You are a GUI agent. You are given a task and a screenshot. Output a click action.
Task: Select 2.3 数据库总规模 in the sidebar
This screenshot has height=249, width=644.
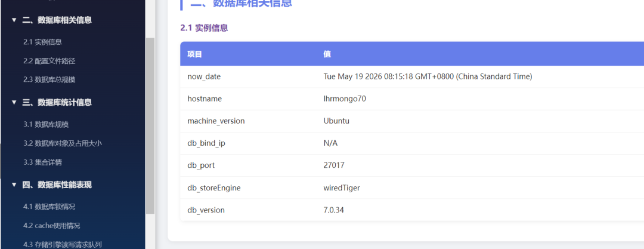pos(49,80)
